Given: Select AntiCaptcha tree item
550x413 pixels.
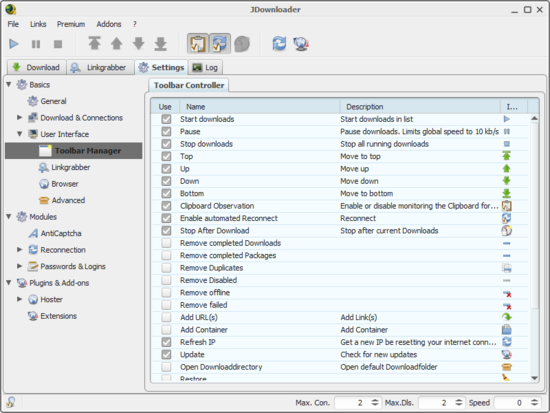Looking at the screenshot, I should (61, 233).
